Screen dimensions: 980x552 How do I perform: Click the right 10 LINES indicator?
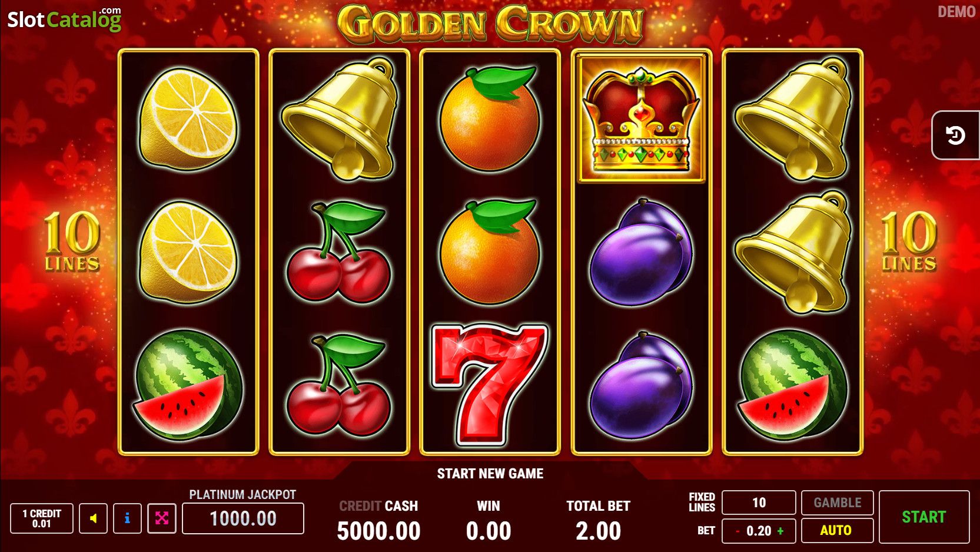click(x=909, y=242)
